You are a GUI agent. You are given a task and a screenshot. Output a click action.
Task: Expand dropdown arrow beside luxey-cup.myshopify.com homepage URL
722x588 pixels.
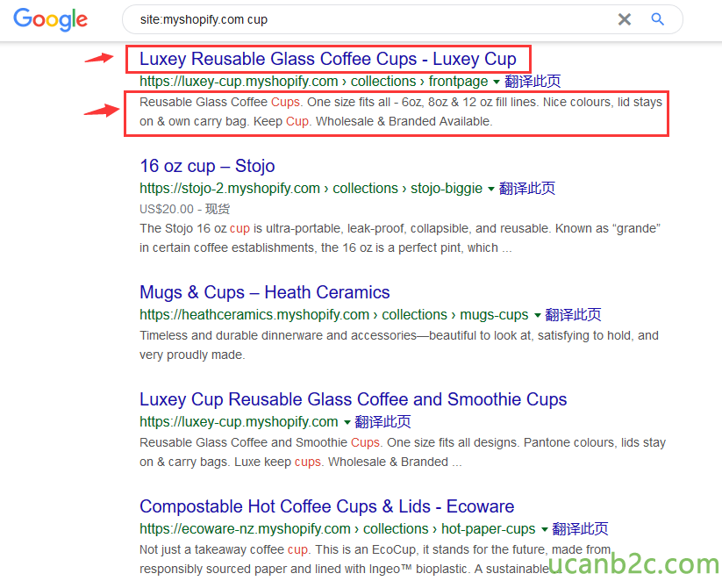click(x=347, y=422)
